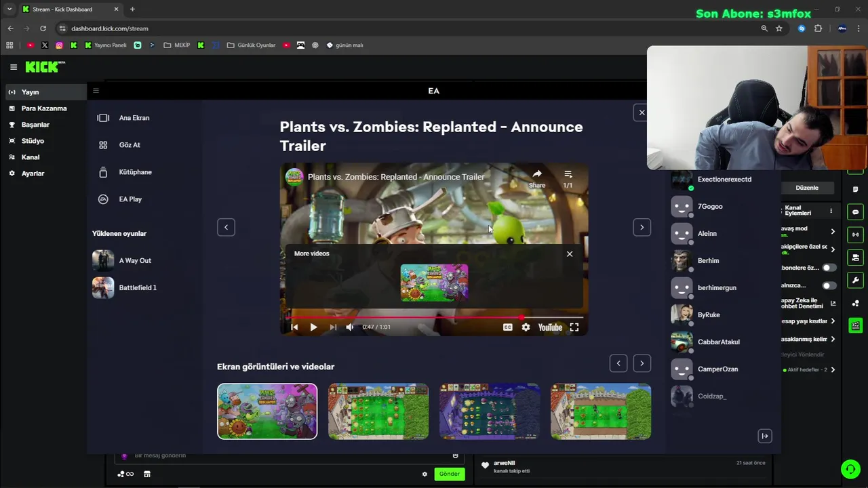The image size is (868, 488).
Task: Toggle closed captions on the video
Action: coord(507,327)
